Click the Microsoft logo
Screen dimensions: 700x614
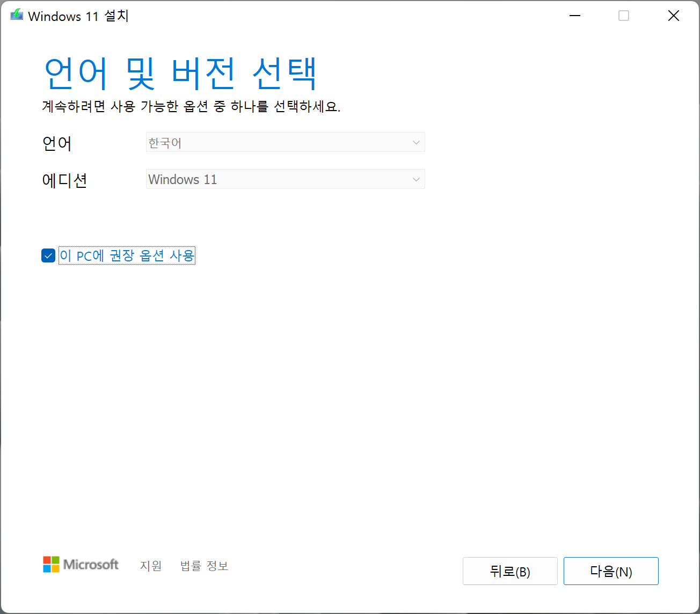81,565
